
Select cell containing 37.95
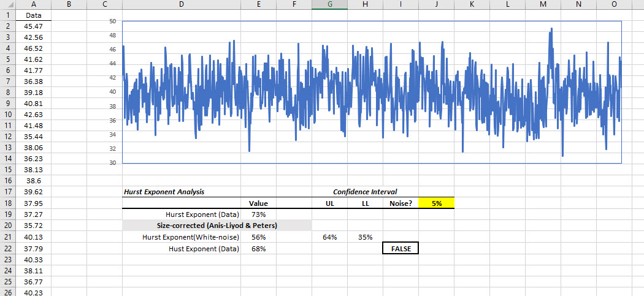coord(33,203)
